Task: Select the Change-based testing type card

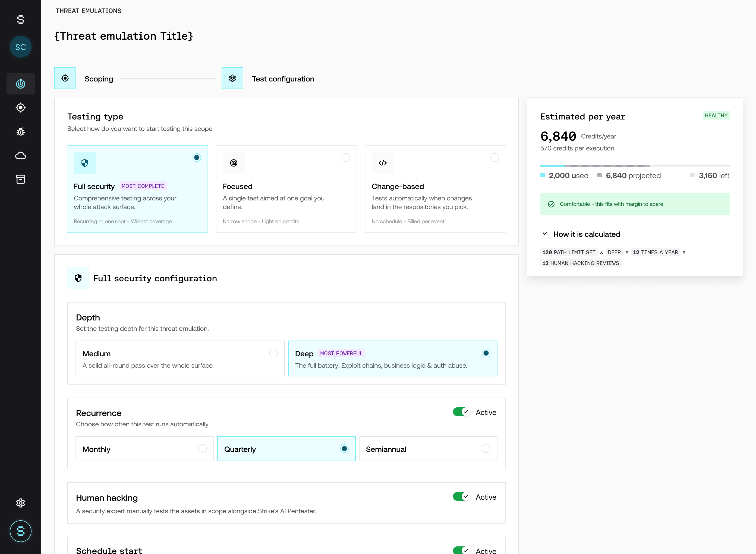Action: coord(435,189)
